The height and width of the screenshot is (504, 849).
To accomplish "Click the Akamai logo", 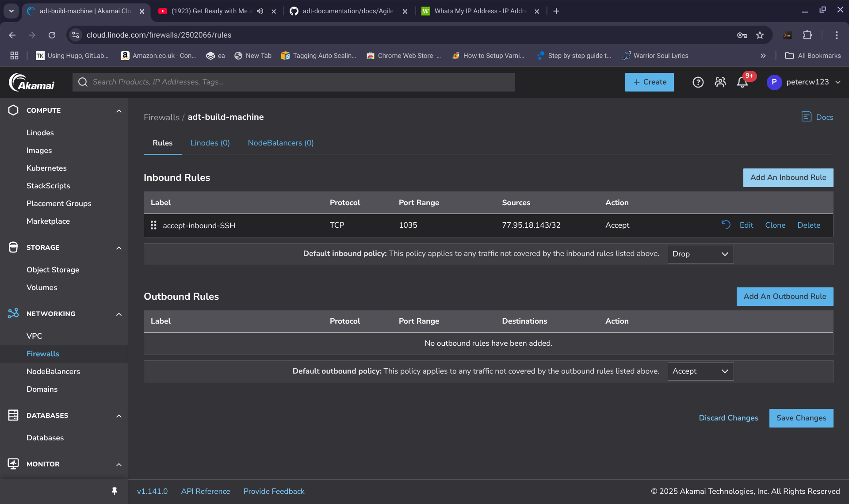I will tap(32, 82).
